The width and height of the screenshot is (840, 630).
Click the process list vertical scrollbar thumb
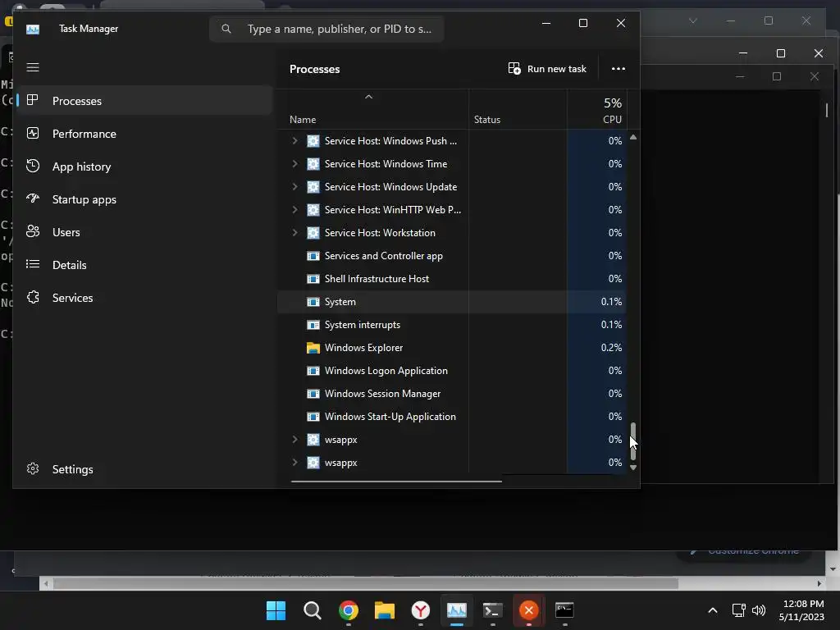coord(633,441)
